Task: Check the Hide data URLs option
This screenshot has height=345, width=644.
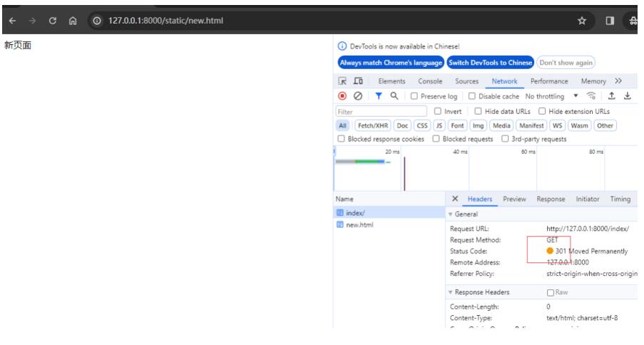Action: coord(479,110)
